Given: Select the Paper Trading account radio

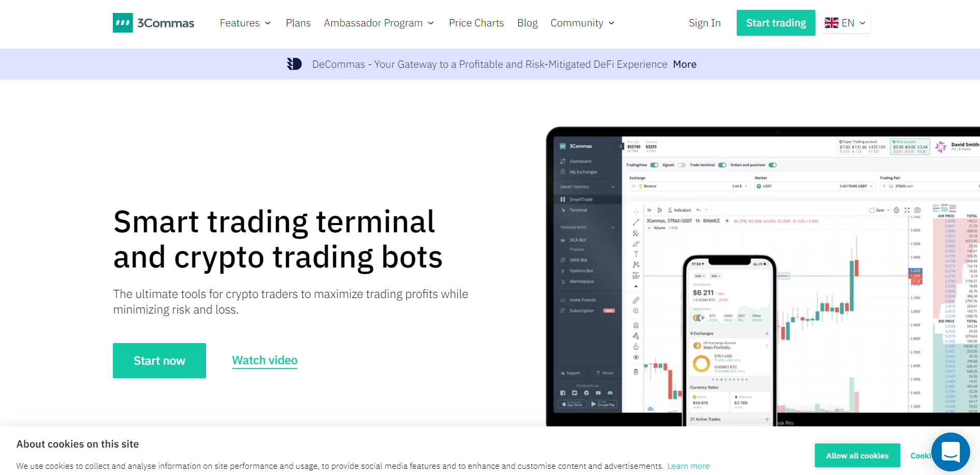Looking at the screenshot, I should click(x=841, y=142).
